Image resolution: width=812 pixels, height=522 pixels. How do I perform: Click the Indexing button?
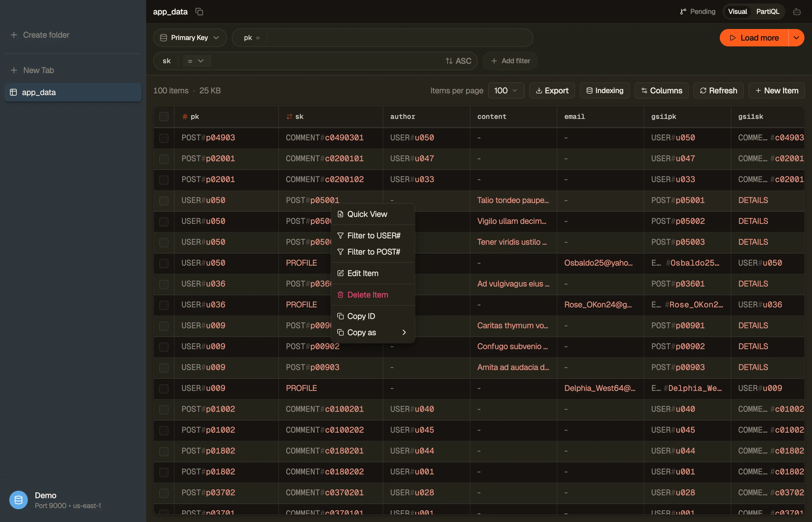pyautogui.click(x=605, y=90)
